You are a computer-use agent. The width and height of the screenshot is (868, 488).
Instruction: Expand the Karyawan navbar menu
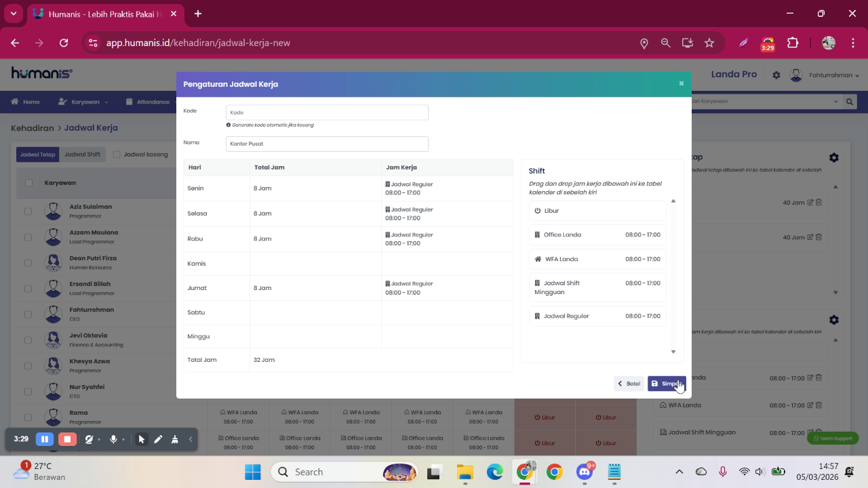(83, 102)
